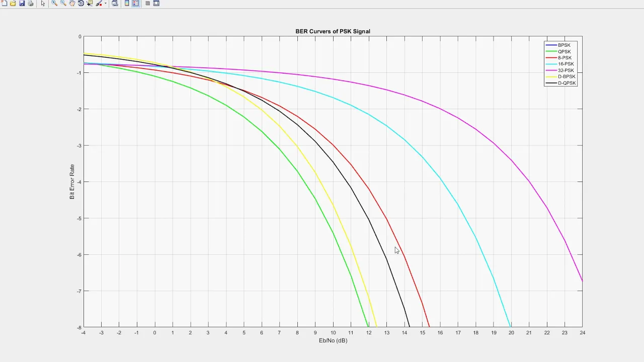Screen dimensions: 644x362
Task: Select the Zoom In magnifier tool
Action: click(54, 3)
